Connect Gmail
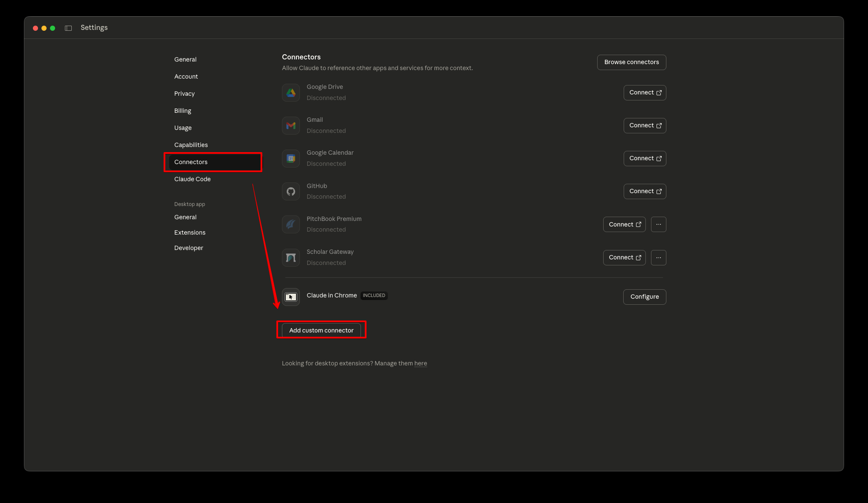Screen dimensions: 868x503 tap(645, 126)
